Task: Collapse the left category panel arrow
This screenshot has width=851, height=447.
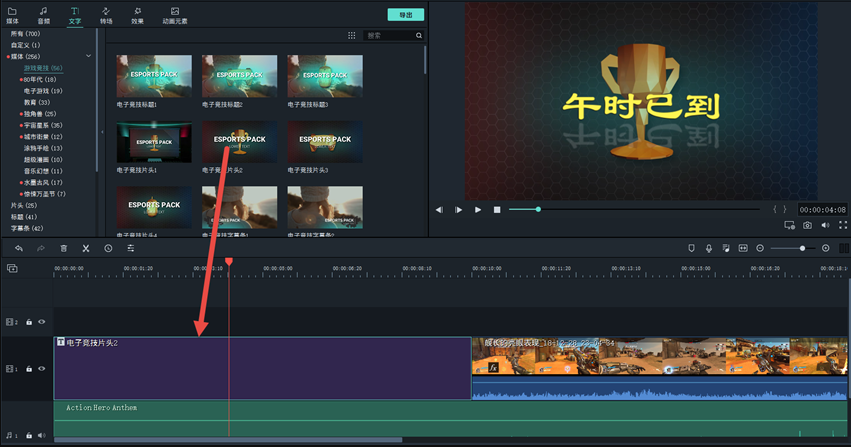Action: [x=102, y=132]
